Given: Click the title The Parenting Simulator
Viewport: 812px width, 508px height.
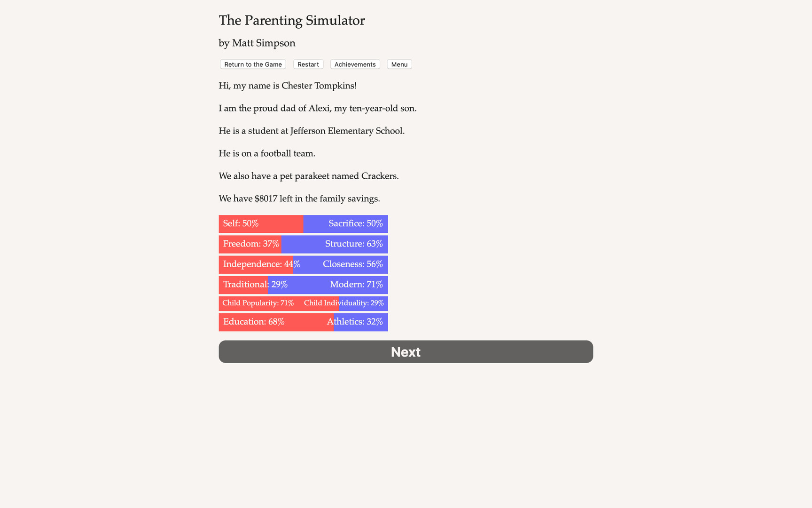Looking at the screenshot, I should pos(291,20).
